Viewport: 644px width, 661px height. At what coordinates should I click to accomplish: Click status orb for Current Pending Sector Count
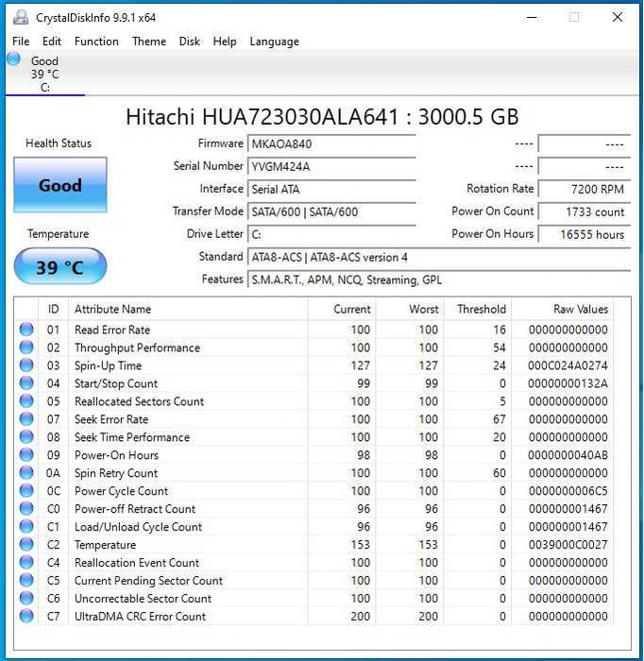click(x=26, y=580)
